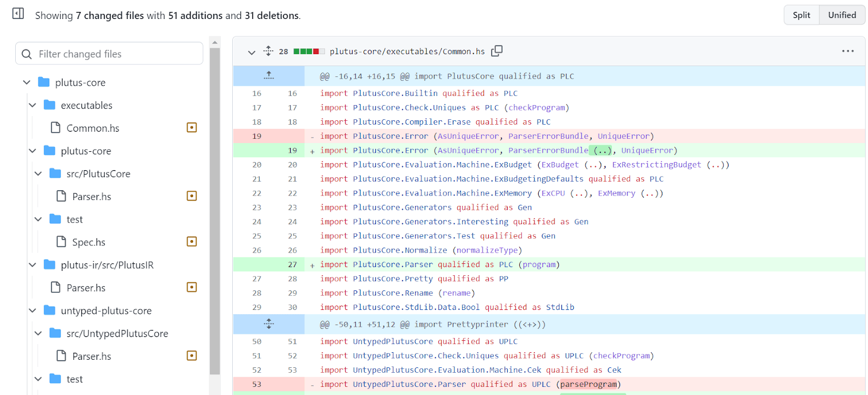Collapse the Common.hs diff with the chevron

(251, 52)
